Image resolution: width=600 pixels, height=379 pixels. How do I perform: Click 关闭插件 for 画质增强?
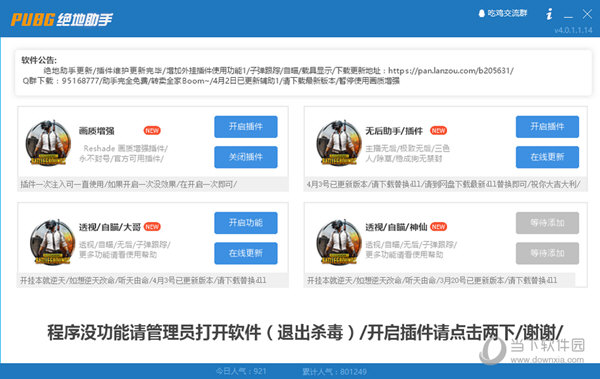coord(246,157)
